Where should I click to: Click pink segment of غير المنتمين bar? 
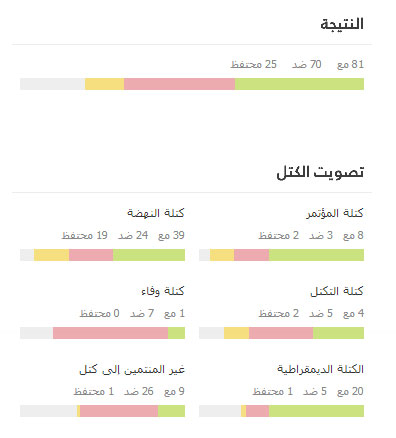point(119,411)
